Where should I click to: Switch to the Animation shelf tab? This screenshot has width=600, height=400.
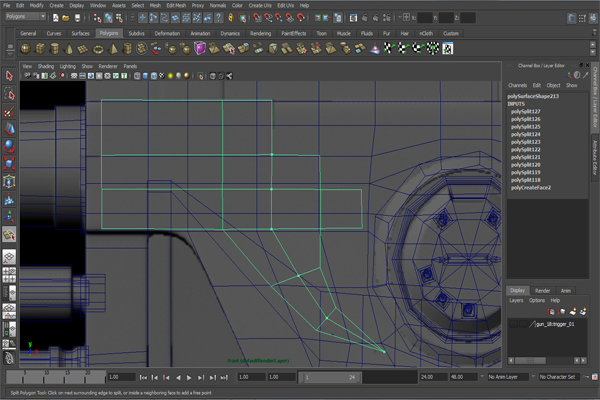click(x=200, y=33)
